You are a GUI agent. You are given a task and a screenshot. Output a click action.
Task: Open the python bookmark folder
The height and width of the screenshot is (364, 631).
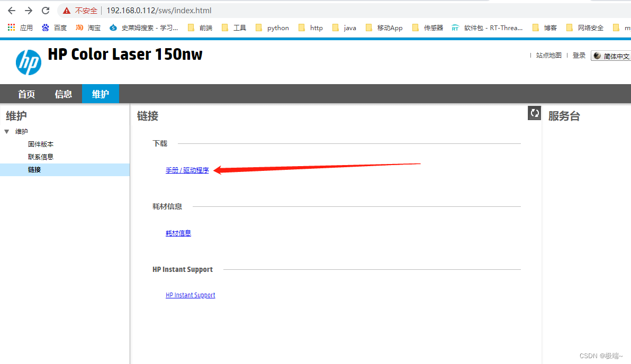pos(272,28)
